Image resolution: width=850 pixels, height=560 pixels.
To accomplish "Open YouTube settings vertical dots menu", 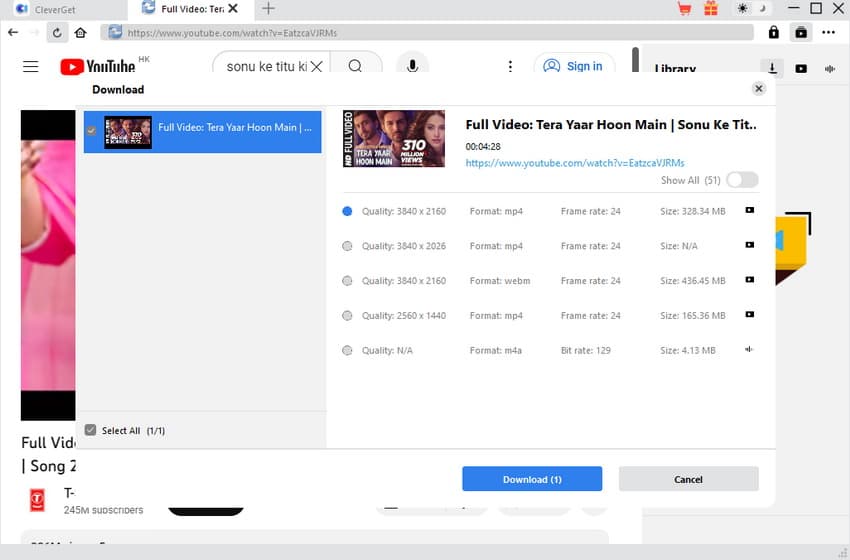I will click(510, 67).
